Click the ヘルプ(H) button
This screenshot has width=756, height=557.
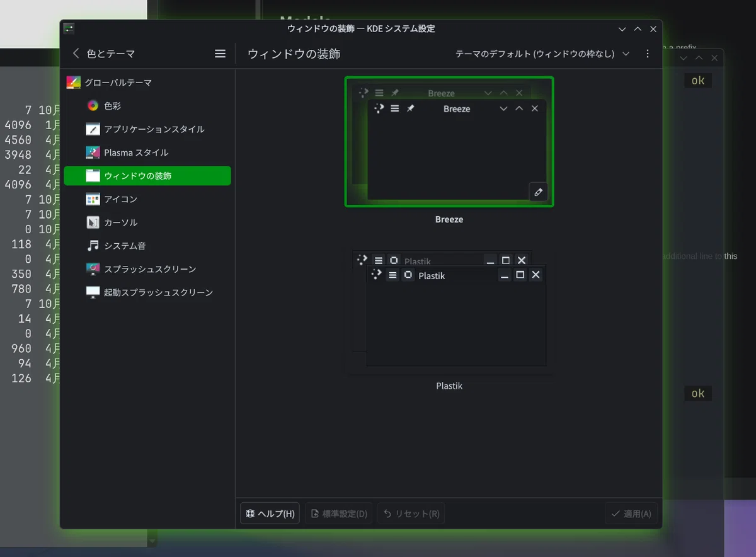(x=270, y=513)
